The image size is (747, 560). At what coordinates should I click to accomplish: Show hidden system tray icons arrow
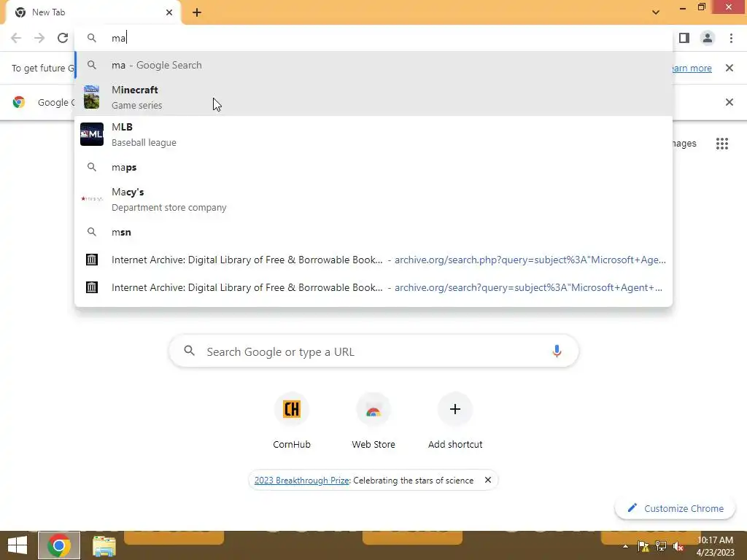(x=625, y=546)
